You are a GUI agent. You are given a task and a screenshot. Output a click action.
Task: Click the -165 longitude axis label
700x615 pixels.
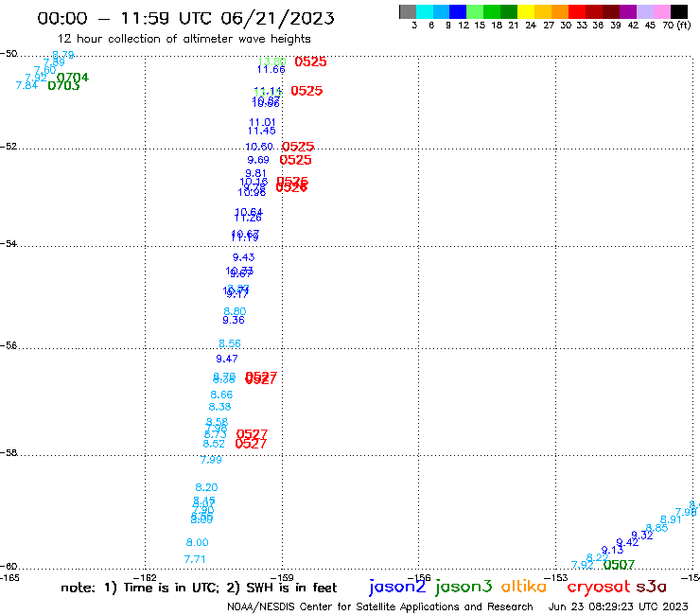pyautogui.click(x=9, y=578)
